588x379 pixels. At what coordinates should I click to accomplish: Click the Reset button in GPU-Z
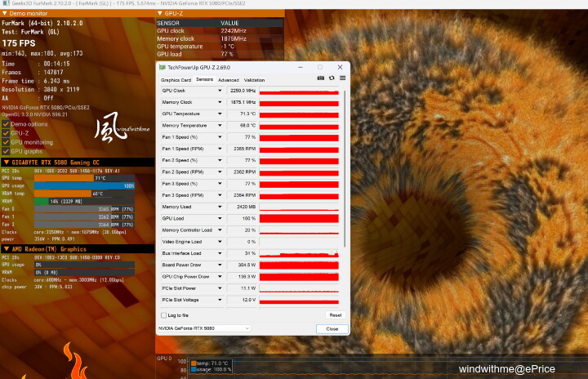(x=336, y=315)
